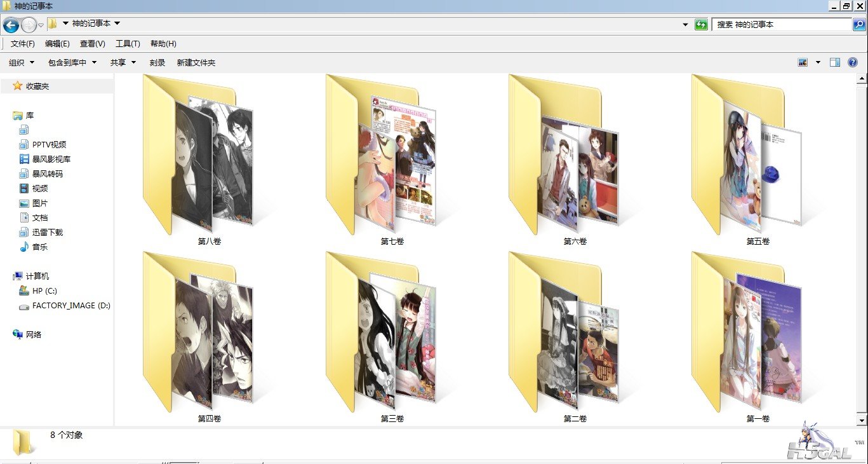
Task: Open Help via the question mark icon
Action: click(853, 62)
